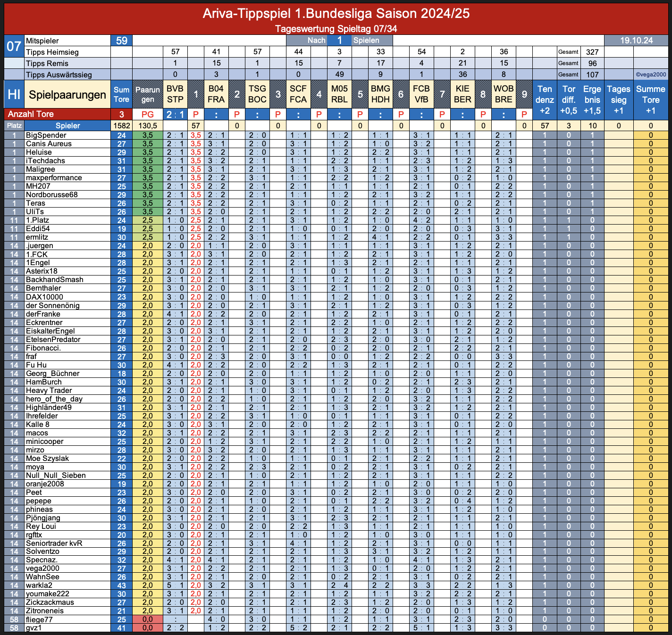The width and height of the screenshot is (672, 635).
Task: Click the 'Platz' column header
Action: (x=14, y=125)
